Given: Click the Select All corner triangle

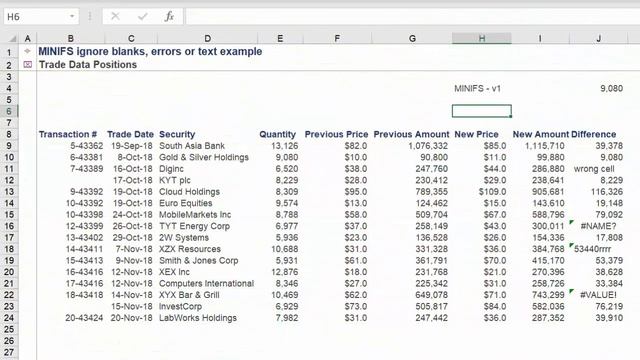Looking at the screenshot, I should point(13,38).
